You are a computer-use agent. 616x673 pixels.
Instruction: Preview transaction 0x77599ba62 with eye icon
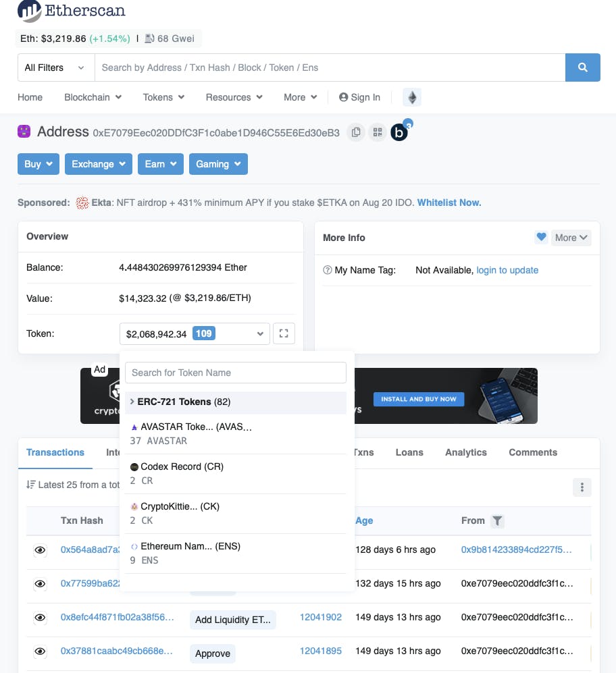(40, 584)
